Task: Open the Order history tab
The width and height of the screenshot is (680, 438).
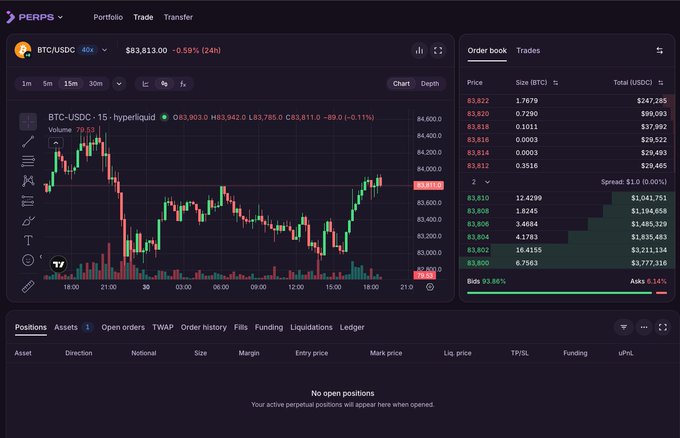Action: [203, 327]
